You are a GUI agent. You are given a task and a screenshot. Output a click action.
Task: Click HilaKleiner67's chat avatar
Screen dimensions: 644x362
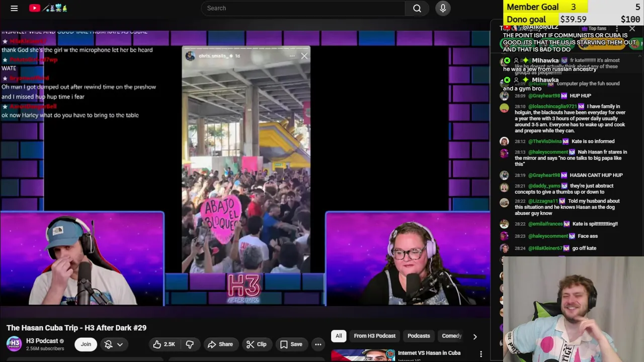(504, 248)
